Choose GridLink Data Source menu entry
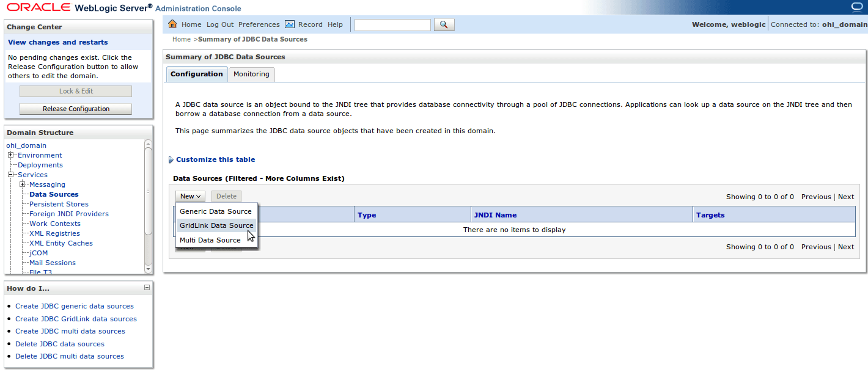 [x=216, y=225]
